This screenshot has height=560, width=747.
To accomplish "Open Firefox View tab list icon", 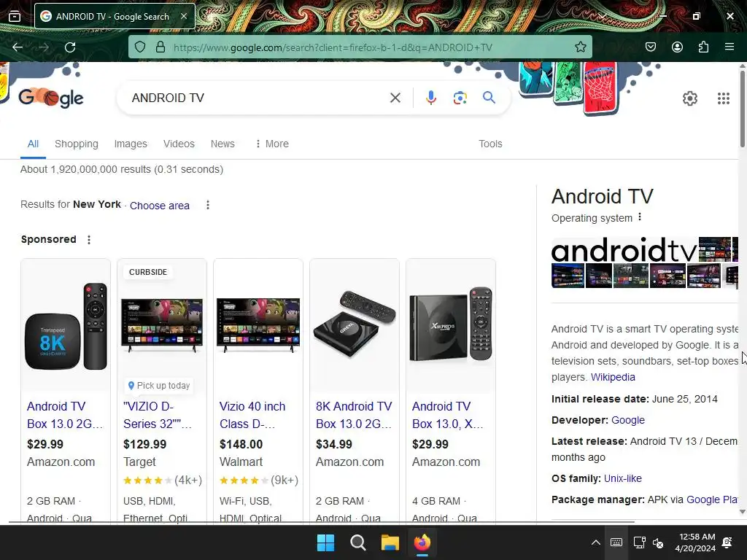I will (15, 16).
